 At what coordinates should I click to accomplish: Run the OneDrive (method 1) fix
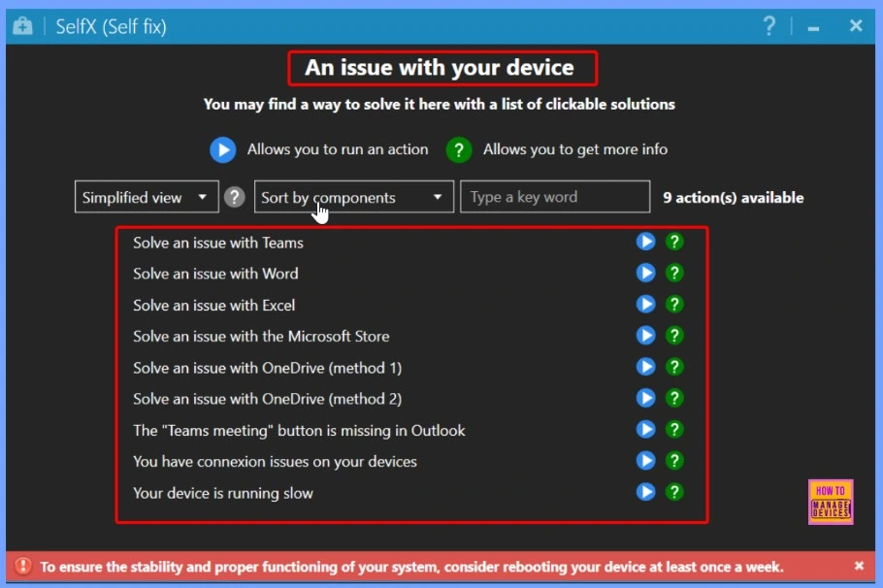[x=645, y=367]
